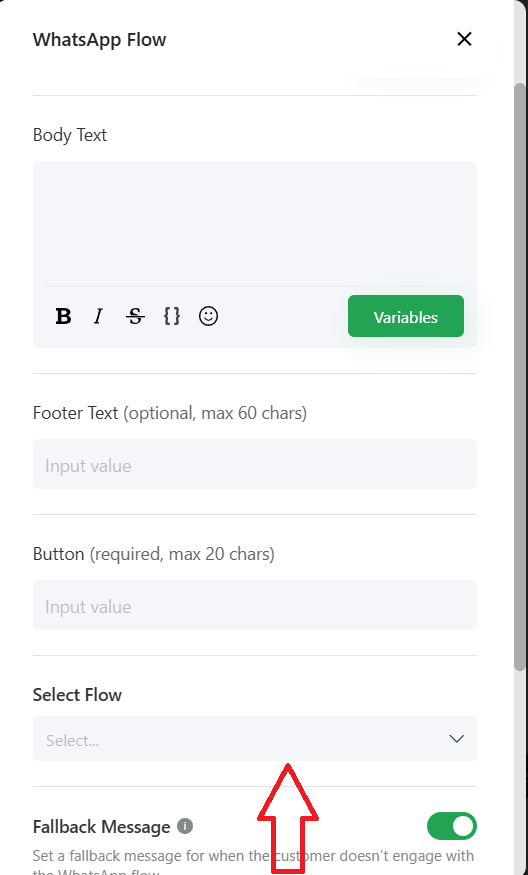Click the WhatsApp Flow panel title
Screen dimensions: 528x875
99,40
